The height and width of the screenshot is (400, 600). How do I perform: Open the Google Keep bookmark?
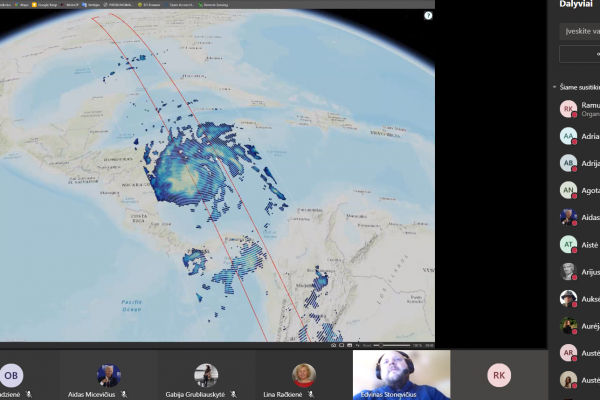tap(45, 5)
